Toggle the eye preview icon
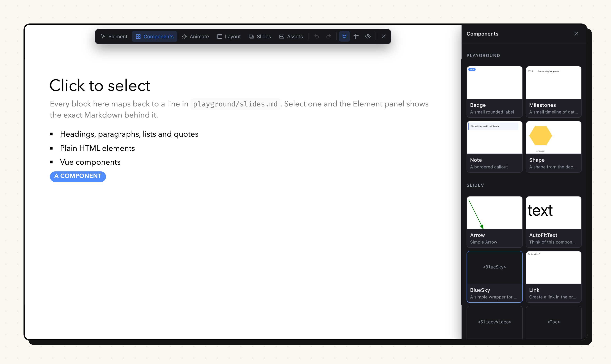The width and height of the screenshot is (611, 364). click(368, 37)
